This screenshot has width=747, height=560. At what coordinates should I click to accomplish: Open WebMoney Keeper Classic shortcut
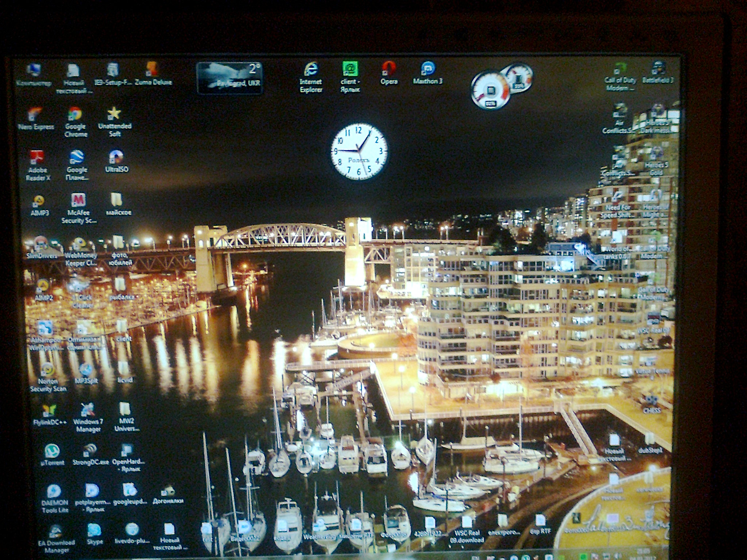click(80, 244)
